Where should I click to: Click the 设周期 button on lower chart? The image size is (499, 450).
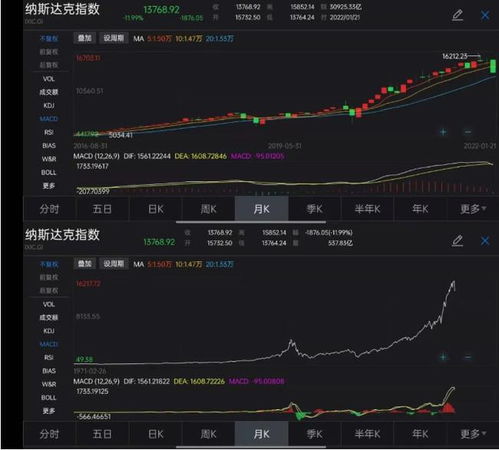(x=114, y=264)
